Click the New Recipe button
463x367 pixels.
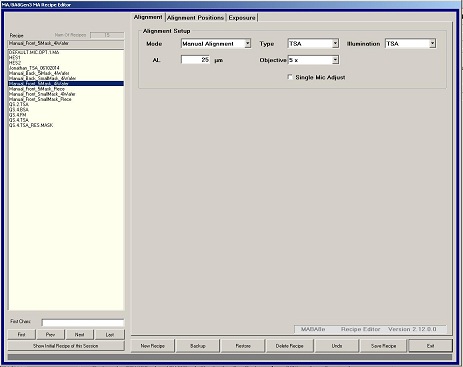153,346
